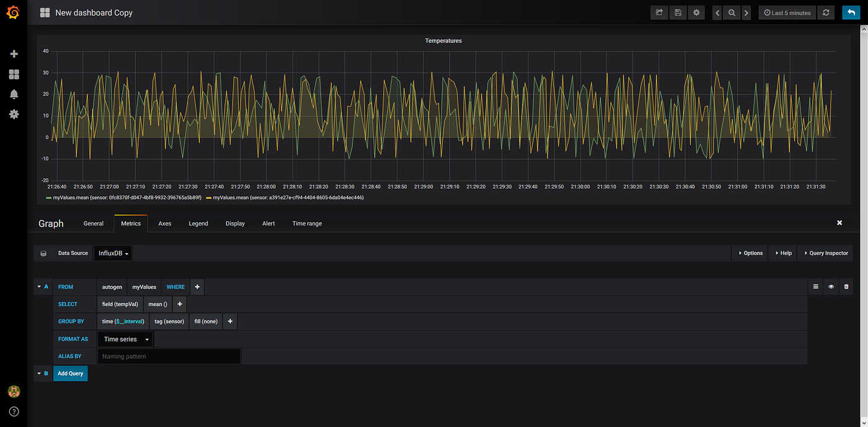Open dashboard settings via the gear icon
Viewport: 868px width, 427px height.
tap(696, 12)
